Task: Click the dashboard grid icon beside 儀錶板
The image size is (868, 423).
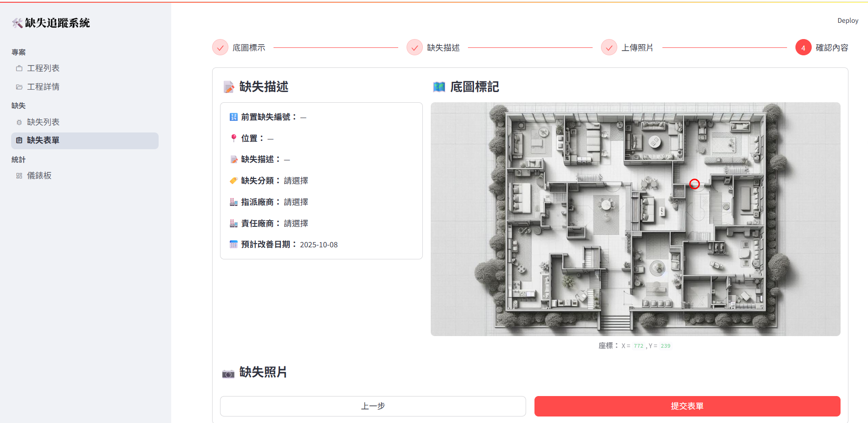Action: (x=19, y=176)
